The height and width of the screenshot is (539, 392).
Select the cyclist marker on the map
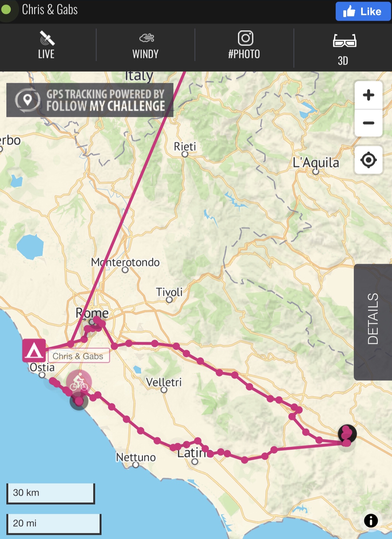point(79,383)
